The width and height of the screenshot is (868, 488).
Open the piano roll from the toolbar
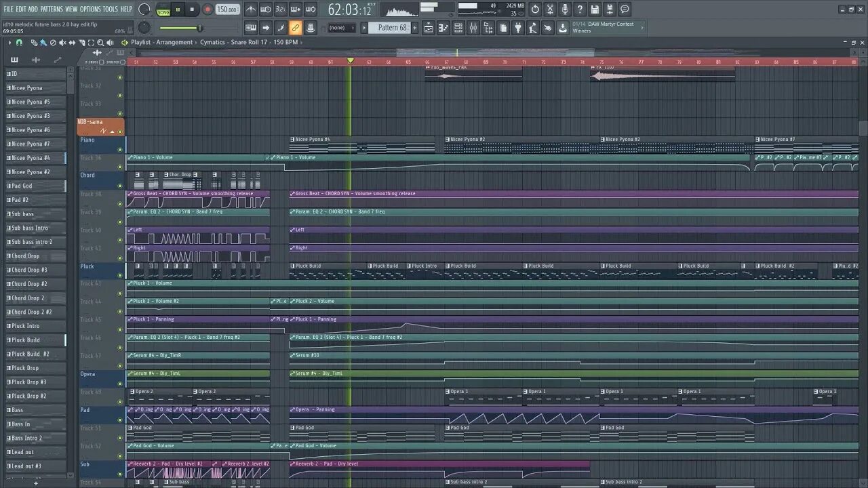point(443,28)
